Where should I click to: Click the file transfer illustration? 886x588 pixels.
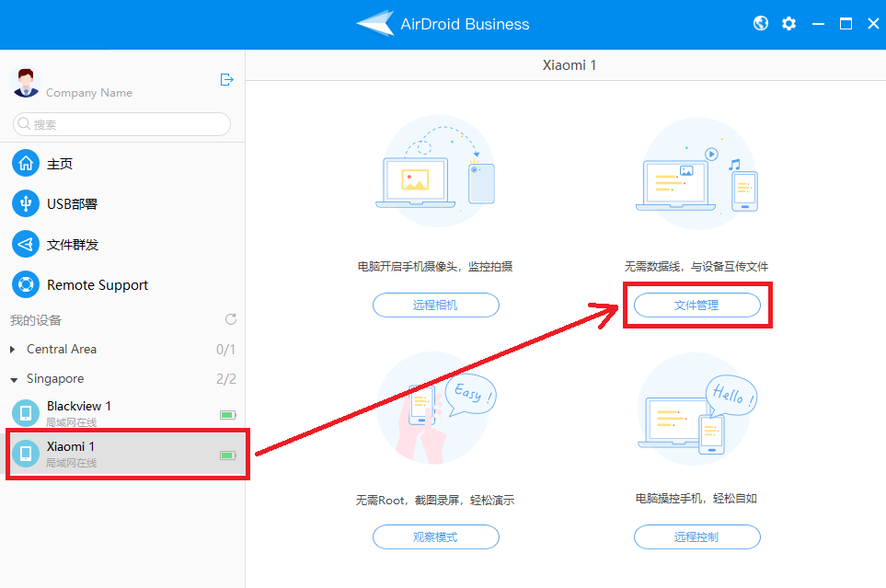pos(696,174)
